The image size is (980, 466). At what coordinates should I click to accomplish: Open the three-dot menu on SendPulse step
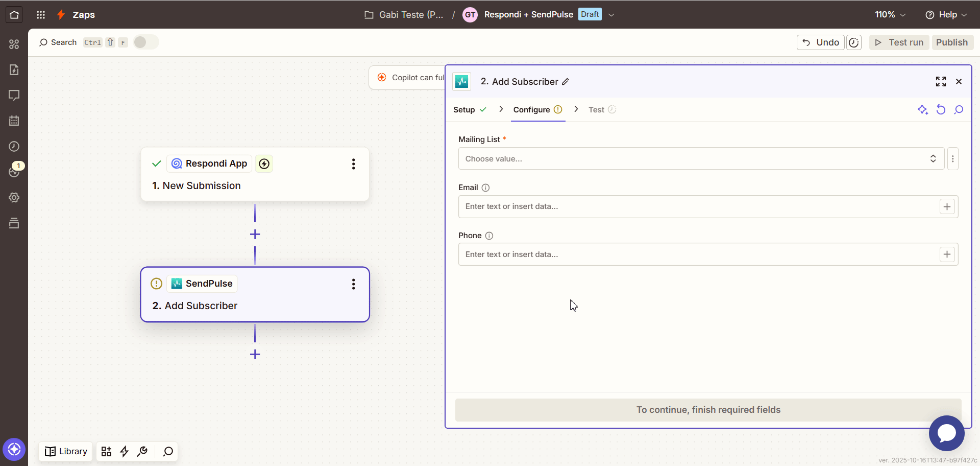[x=353, y=284]
